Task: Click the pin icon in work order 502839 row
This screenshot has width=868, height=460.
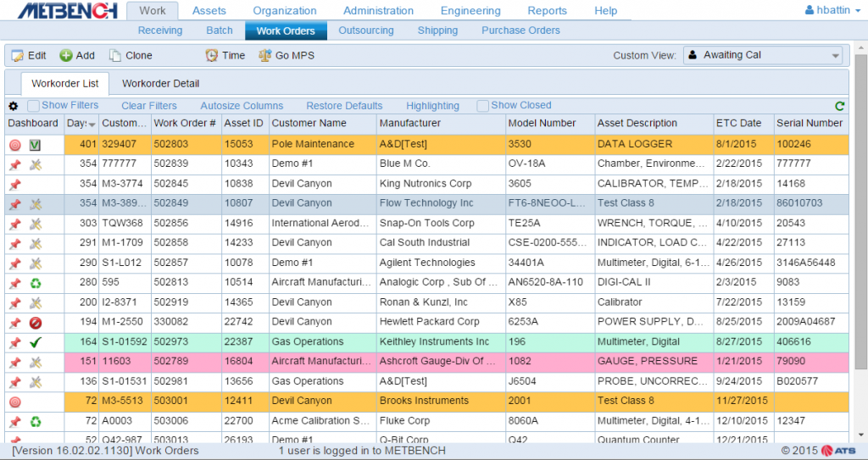Action: (x=15, y=164)
